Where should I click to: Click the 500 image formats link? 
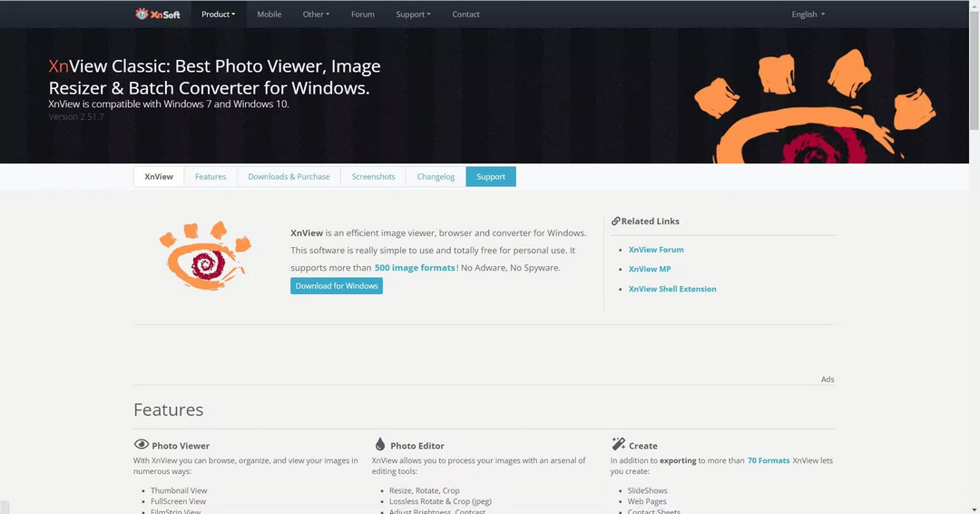pos(415,268)
